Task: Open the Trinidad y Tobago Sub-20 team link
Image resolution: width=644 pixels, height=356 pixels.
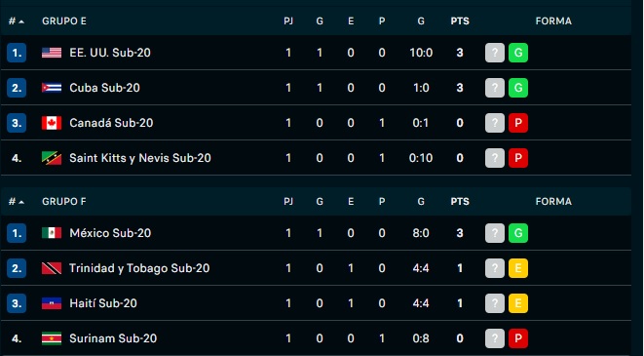Action: pyautogui.click(x=139, y=268)
